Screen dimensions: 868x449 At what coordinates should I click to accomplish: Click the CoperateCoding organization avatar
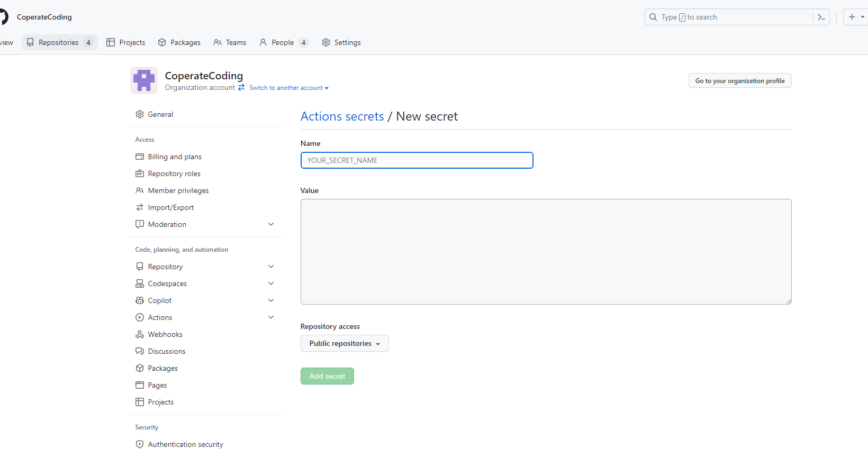(x=144, y=80)
